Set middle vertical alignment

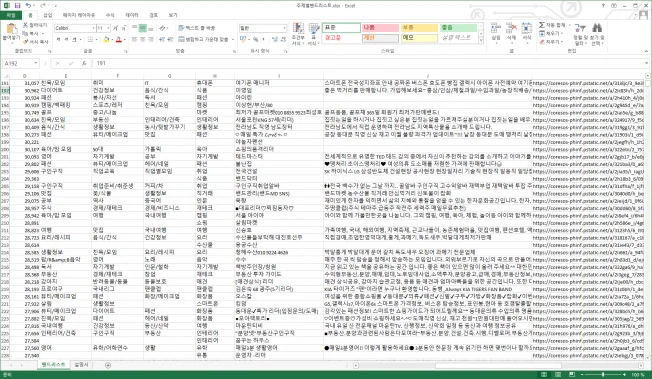143,28
